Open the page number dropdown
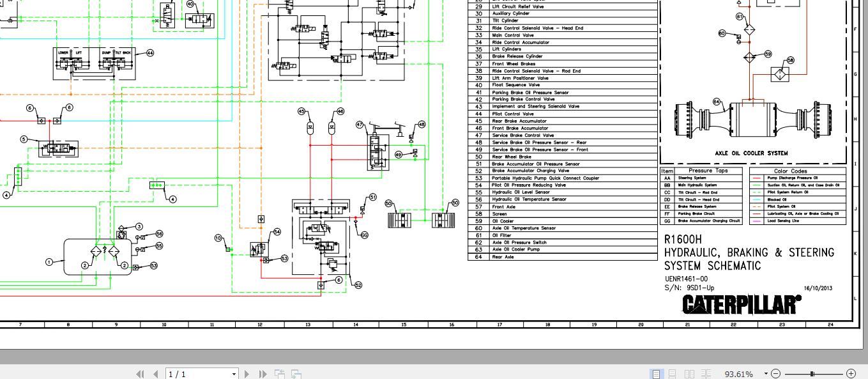Screen dimensions: 868x379 (x=232, y=374)
